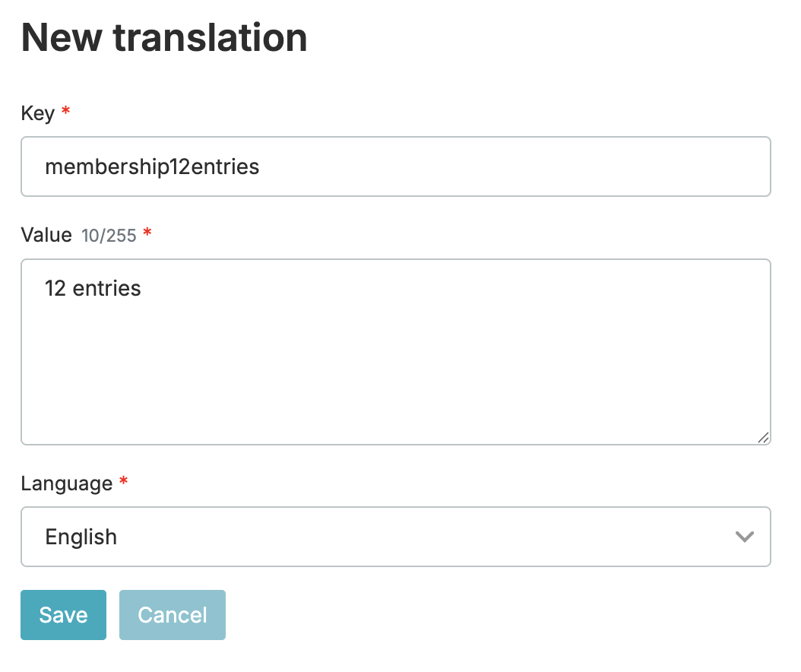Click the Language field label
801x672 pixels.
pos(66,483)
